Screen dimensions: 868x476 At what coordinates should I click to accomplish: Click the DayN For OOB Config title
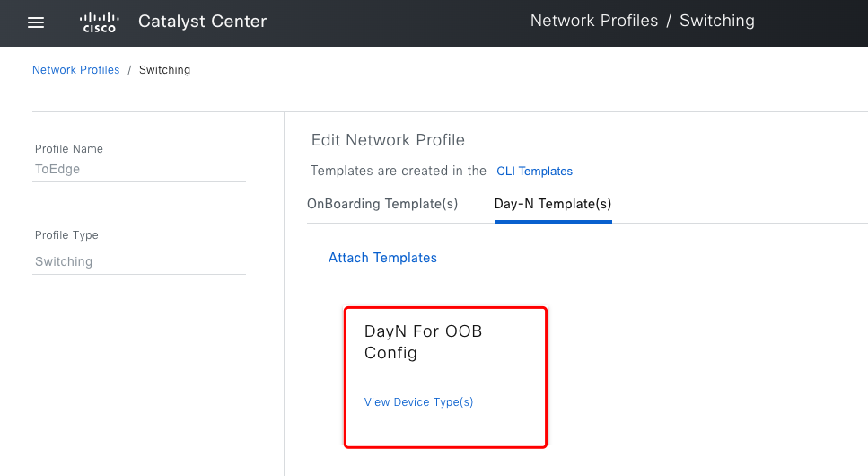pyautogui.click(x=423, y=342)
